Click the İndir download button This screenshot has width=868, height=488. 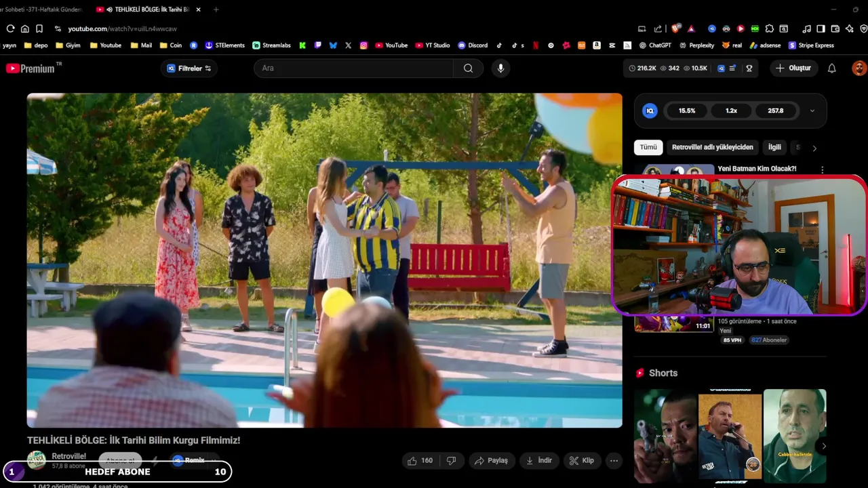(539, 460)
